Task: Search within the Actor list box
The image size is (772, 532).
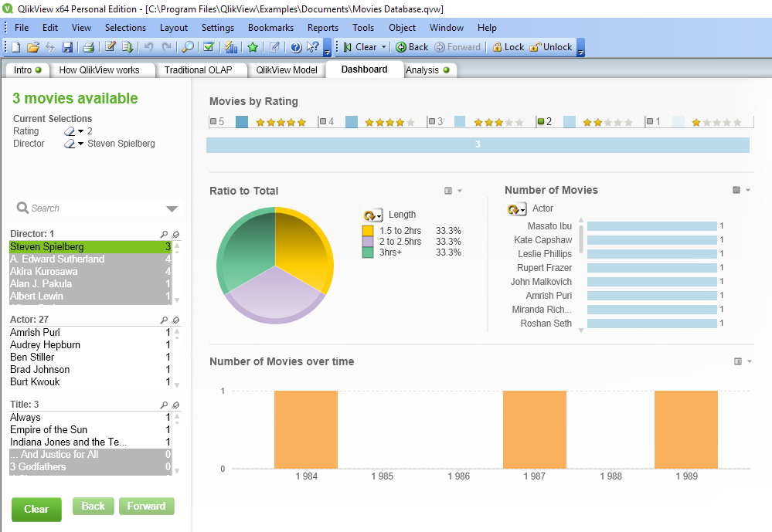Action: (x=164, y=320)
